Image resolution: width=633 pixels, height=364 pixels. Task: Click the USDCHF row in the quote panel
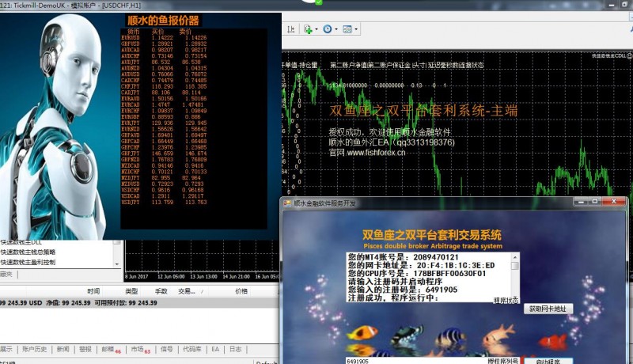pos(164,190)
